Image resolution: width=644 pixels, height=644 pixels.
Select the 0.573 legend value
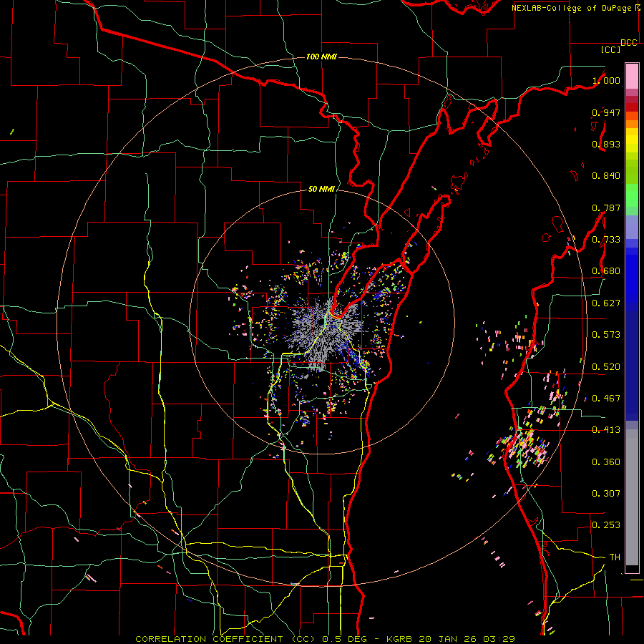coord(606,335)
